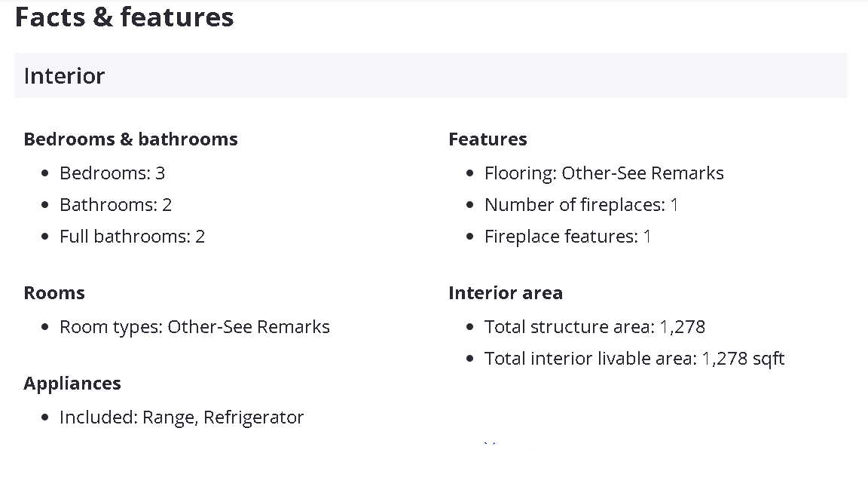This screenshot has width=868, height=477.
Task: Click the Interior area subheading
Action: [506, 293]
